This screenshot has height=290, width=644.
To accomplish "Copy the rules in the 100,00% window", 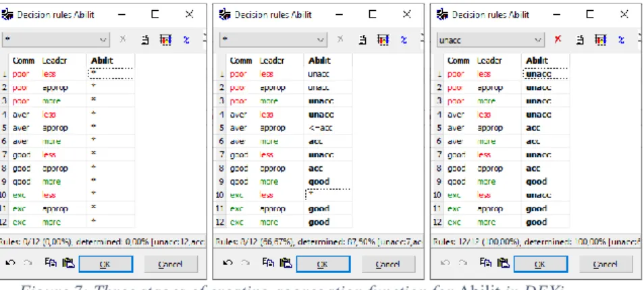I will 486,263.
